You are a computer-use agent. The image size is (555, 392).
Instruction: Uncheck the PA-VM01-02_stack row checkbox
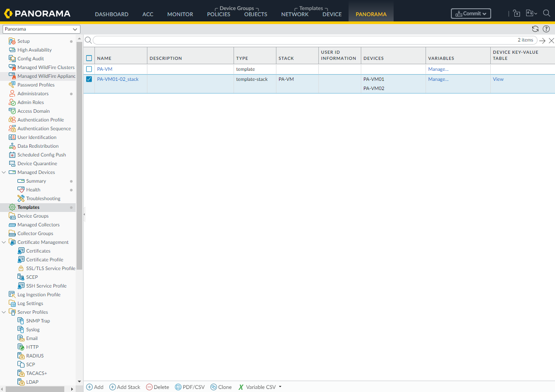click(89, 79)
